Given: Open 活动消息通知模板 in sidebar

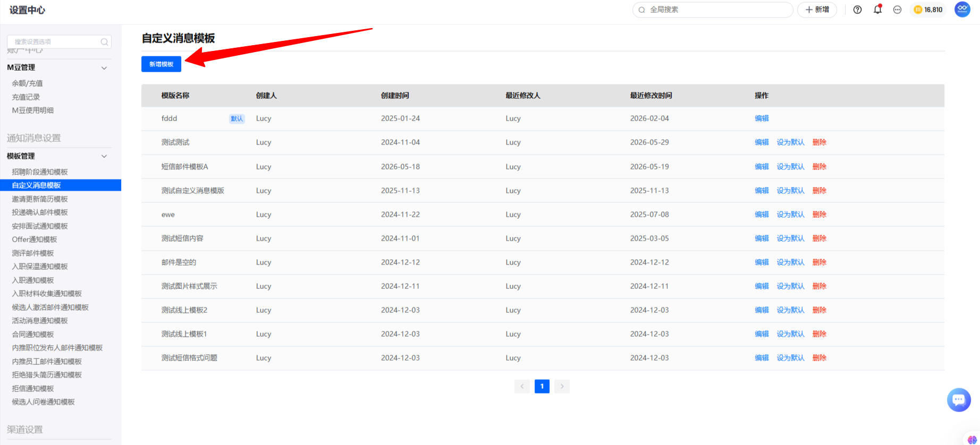Looking at the screenshot, I should point(40,321).
